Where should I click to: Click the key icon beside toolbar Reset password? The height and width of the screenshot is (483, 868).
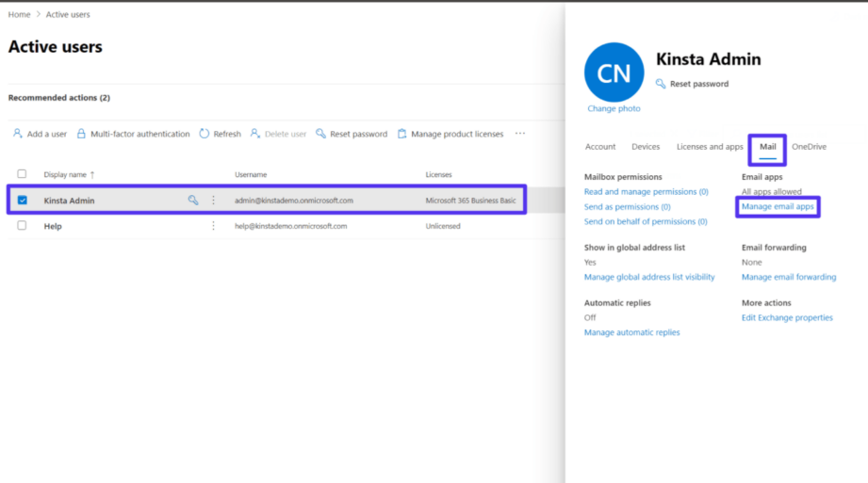point(320,134)
